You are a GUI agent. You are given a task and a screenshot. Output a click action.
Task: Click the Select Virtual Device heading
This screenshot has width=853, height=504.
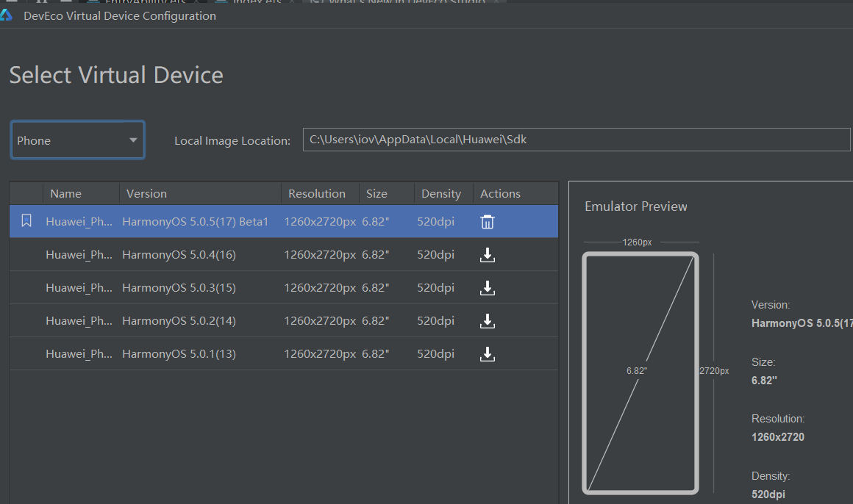(116, 75)
